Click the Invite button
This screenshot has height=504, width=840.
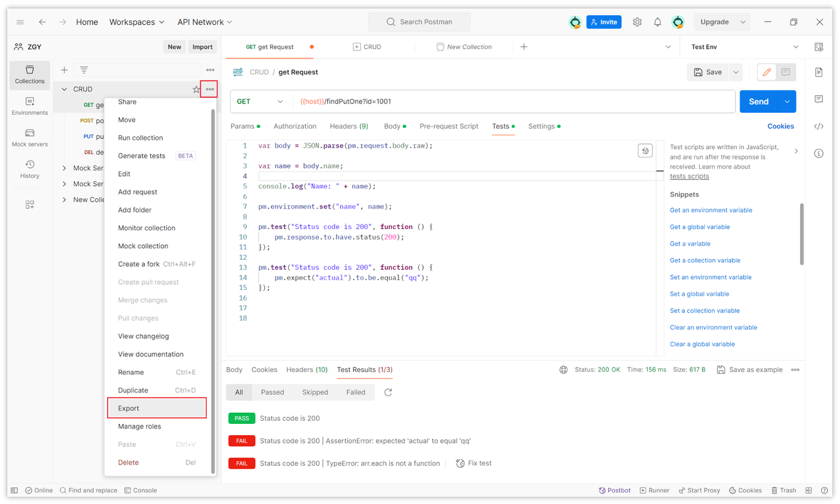(x=604, y=22)
